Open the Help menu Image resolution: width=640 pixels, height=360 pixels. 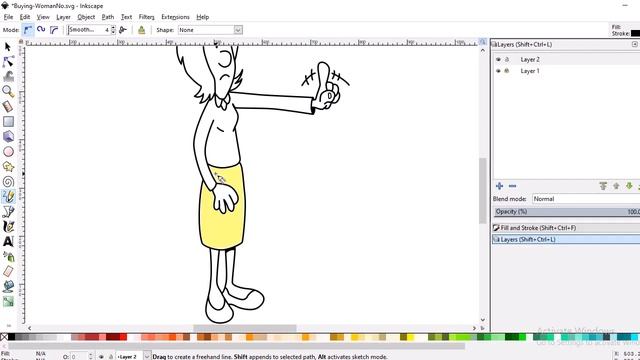[202, 17]
